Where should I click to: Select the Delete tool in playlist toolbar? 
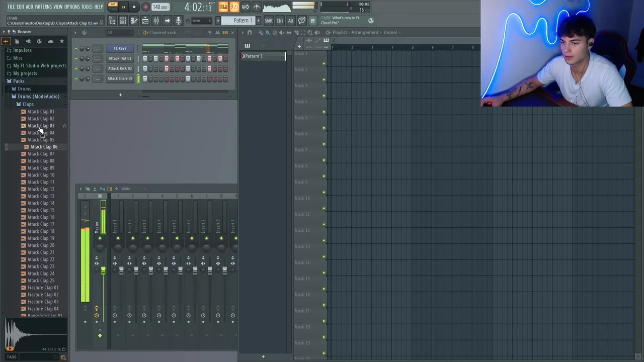click(x=275, y=32)
